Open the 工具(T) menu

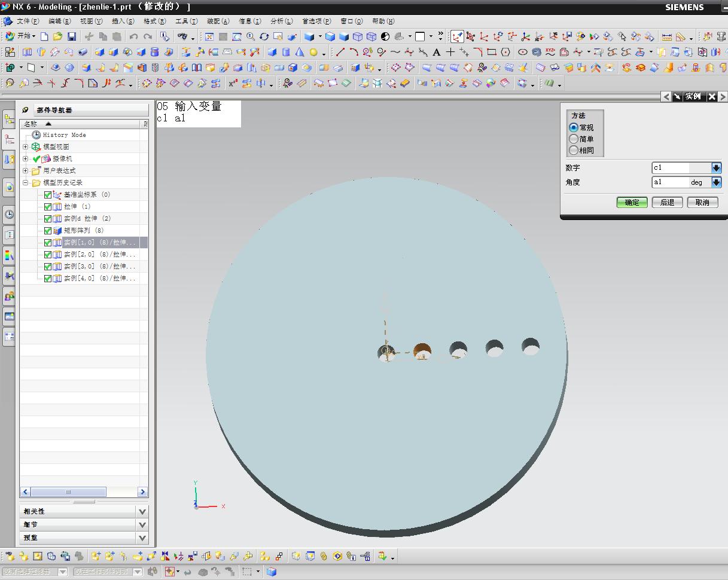coord(186,21)
